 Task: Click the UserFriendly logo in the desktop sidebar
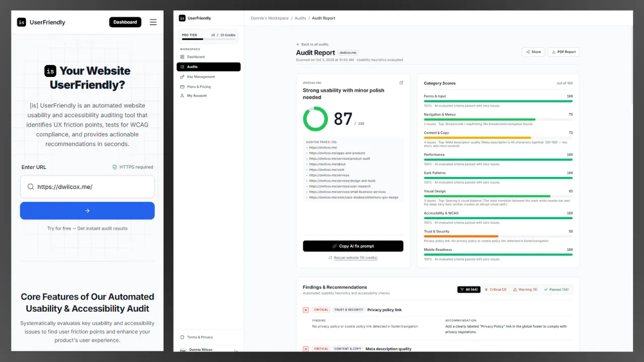(x=195, y=18)
